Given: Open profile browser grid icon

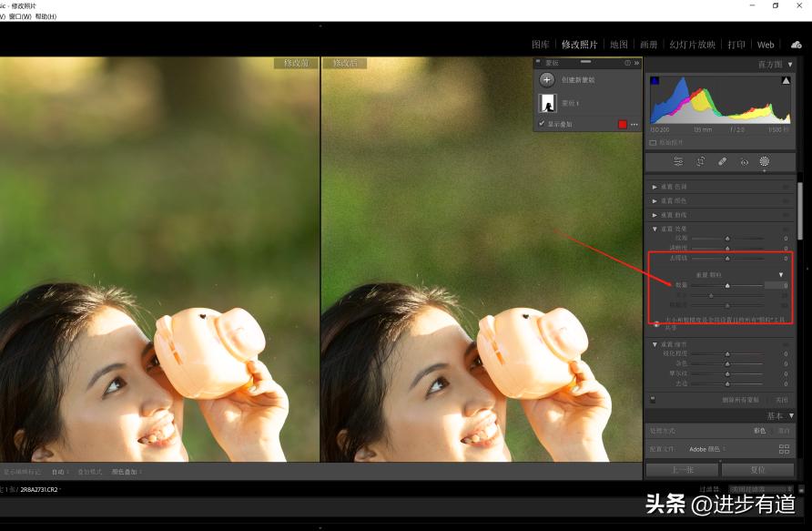Looking at the screenshot, I should tap(784, 449).
